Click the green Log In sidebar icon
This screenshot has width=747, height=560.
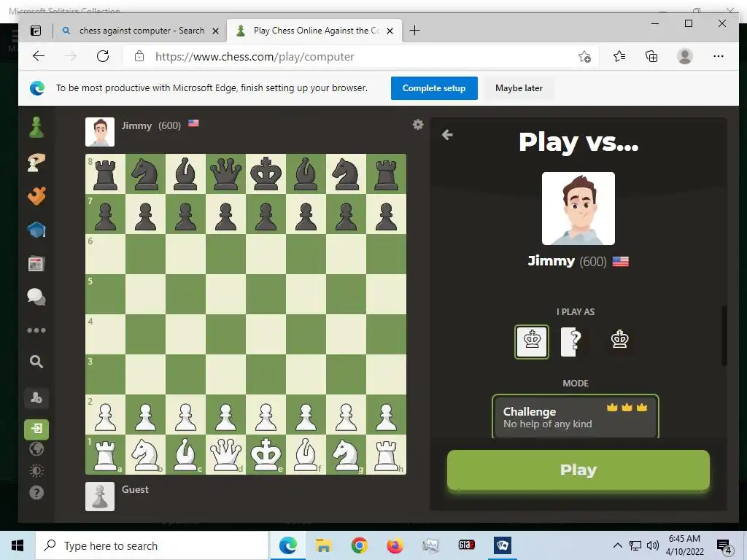point(36,429)
